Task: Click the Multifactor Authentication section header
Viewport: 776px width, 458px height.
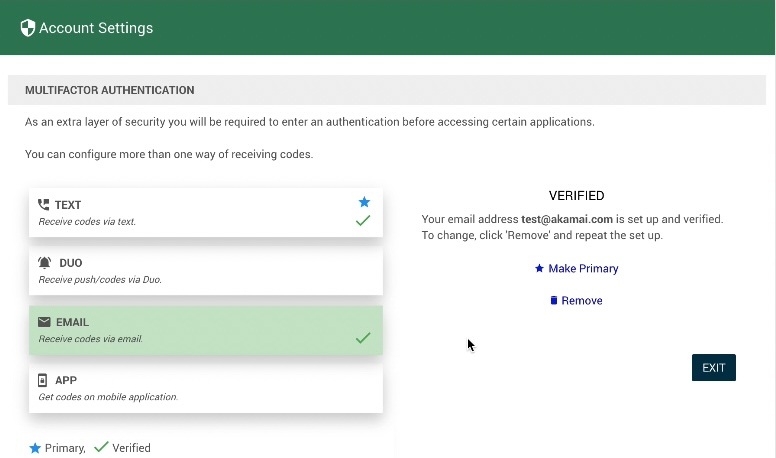Action: [x=110, y=90]
